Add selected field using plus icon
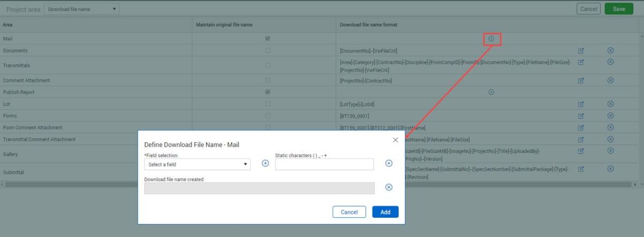Image resolution: width=644 pixels, height=237 pixels. 265,164
